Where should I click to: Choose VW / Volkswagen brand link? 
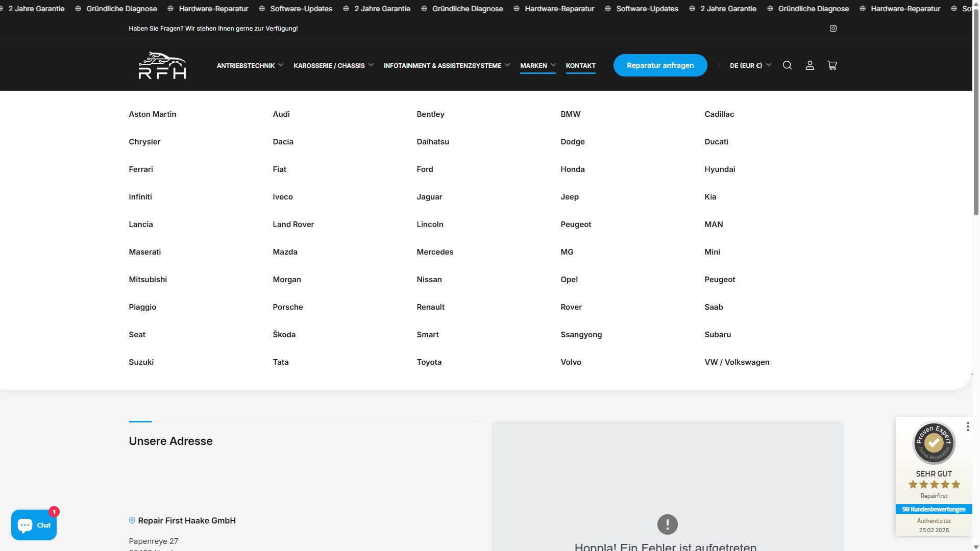737,362
